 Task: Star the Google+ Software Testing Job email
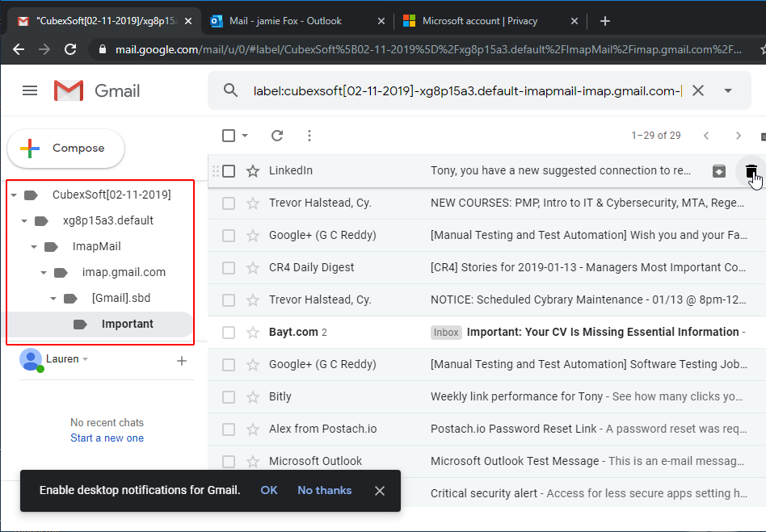pyautogui.click(x=253, y=365)
